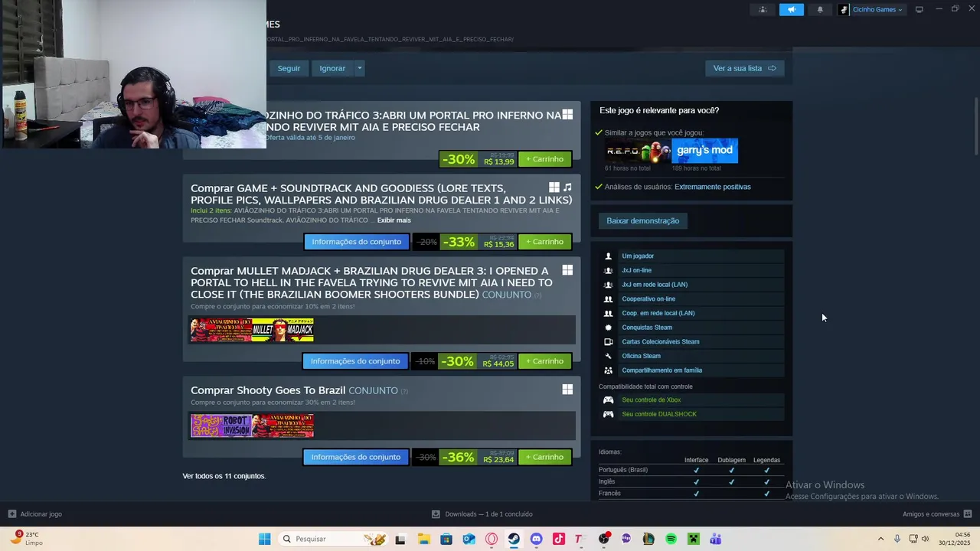Screen dimensions: 980x551
Task: Click the Conquistas Steam star icon
Action: pyautogui.click(x=609, y=328)
